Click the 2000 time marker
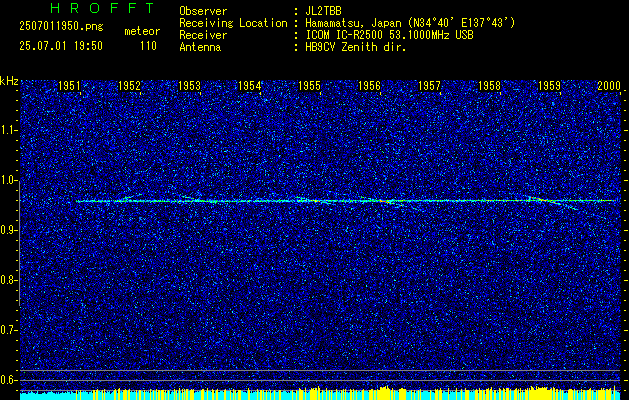 pos(609,85)
